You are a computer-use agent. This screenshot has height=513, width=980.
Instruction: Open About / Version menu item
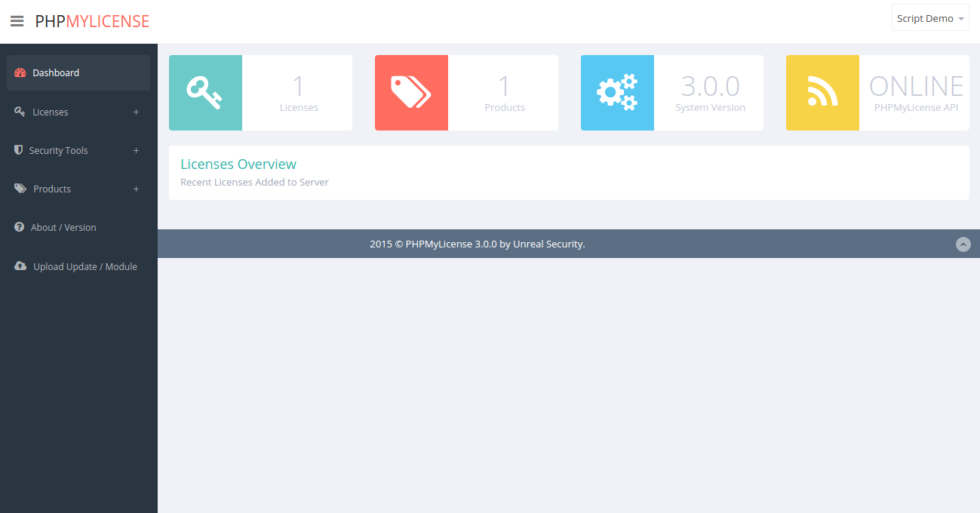[63, 228]
